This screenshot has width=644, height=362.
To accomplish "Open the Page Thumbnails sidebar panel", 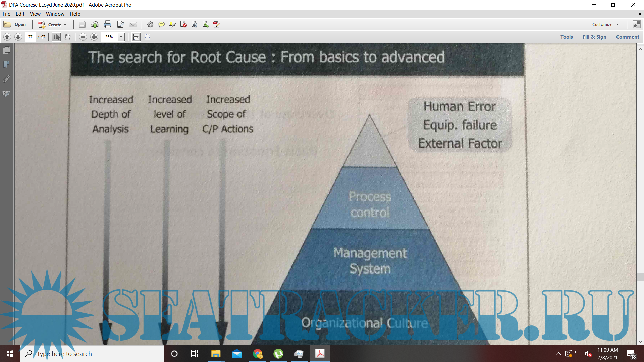I will (6, 50).
